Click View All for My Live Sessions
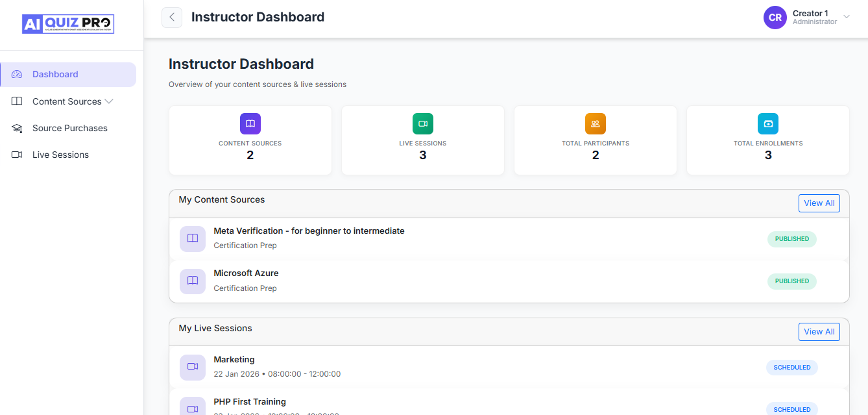Image resolution: width=868 pixels, height=415 pixels. (x=819, y=332)
